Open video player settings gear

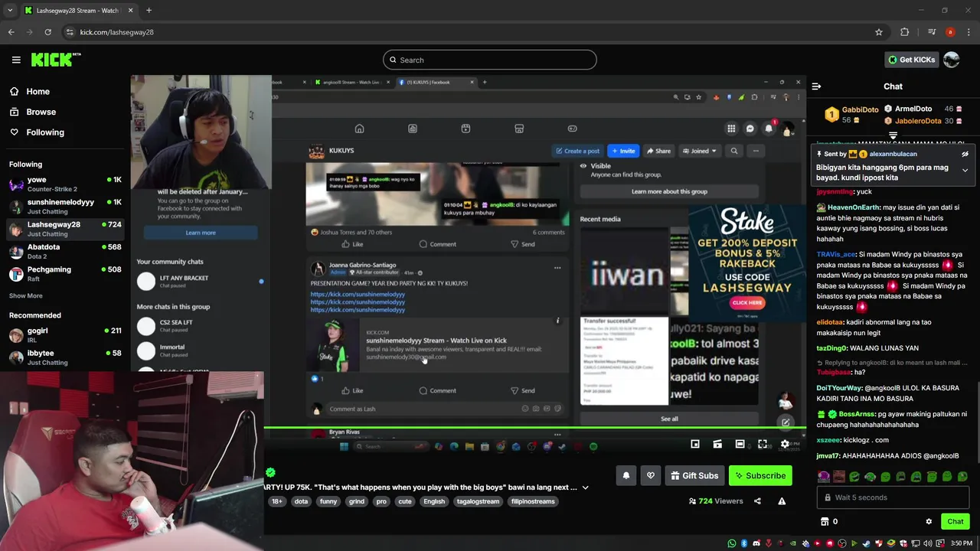(785, 444)
